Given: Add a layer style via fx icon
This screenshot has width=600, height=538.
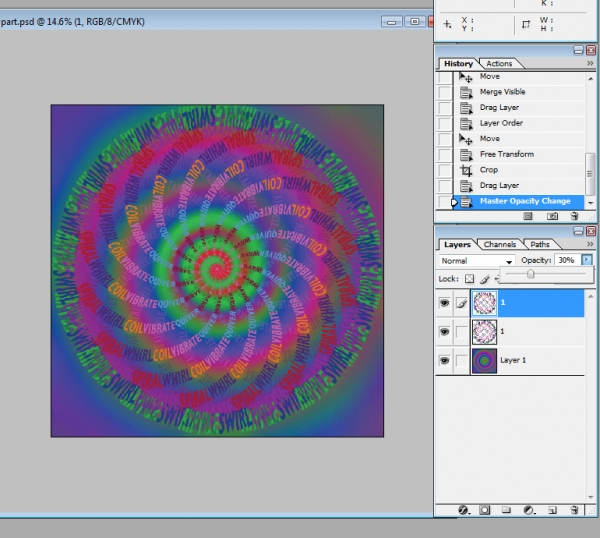Looking at the screenshot, I should click(463, 510).
